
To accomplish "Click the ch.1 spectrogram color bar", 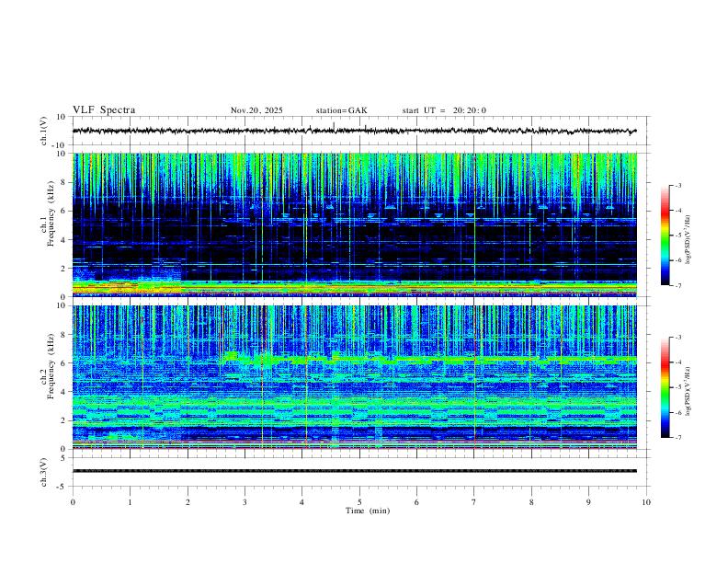I will point(665,236).
